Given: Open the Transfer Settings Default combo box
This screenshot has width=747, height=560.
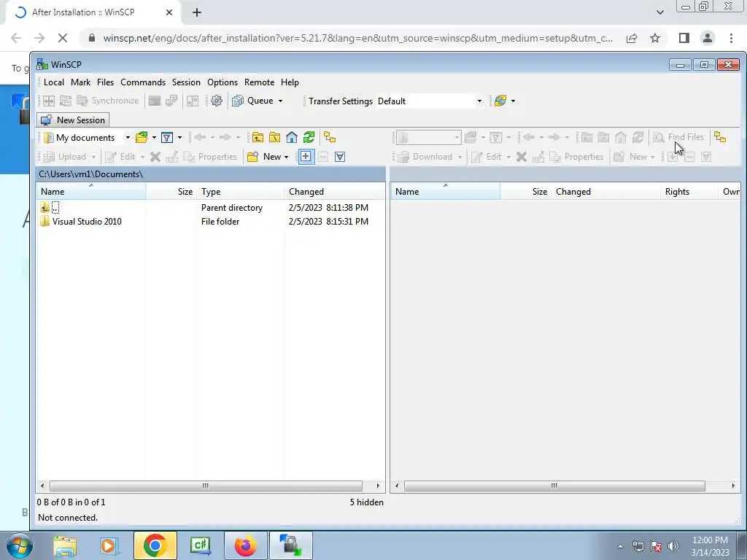Looking at the screenshot, I should pos(430,101).
